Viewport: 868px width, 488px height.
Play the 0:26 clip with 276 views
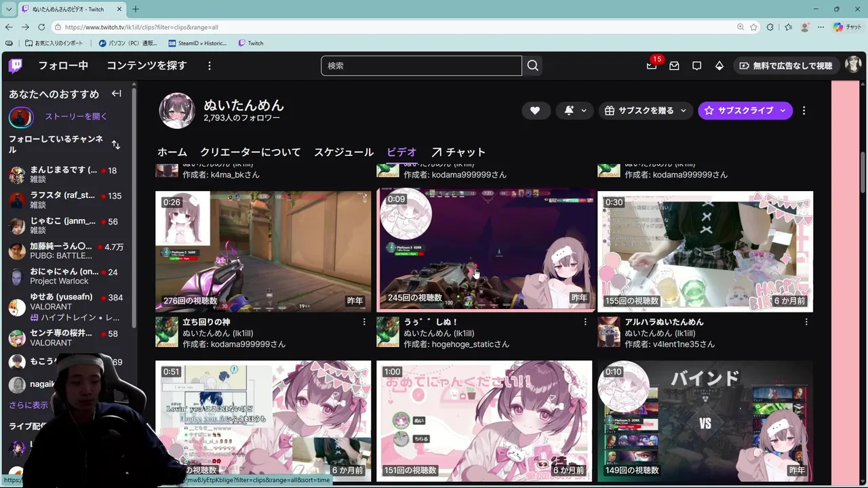tap(263, 251)
